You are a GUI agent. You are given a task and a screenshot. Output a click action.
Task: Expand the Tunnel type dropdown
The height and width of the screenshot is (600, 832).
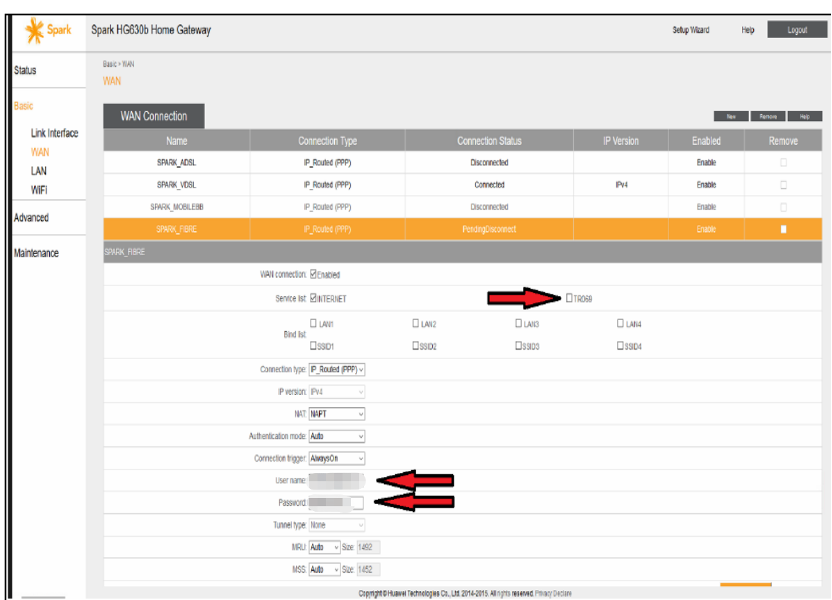[337, 525]
